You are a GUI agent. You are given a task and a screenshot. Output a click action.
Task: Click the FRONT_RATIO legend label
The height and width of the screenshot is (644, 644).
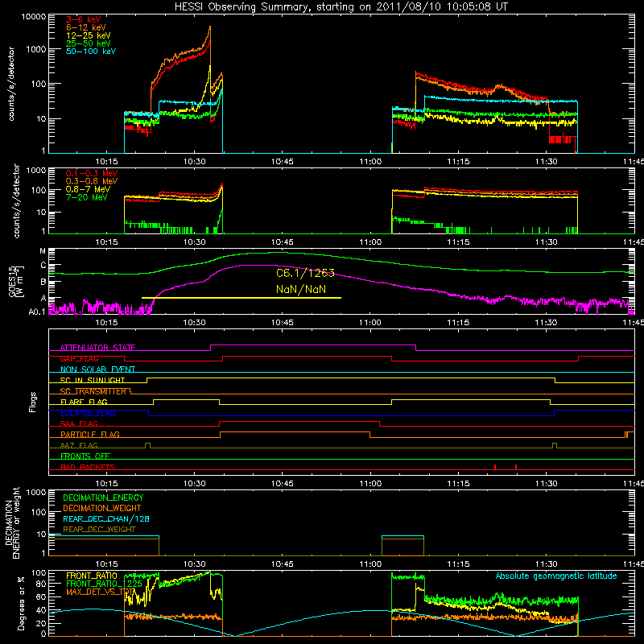point(92,576)
